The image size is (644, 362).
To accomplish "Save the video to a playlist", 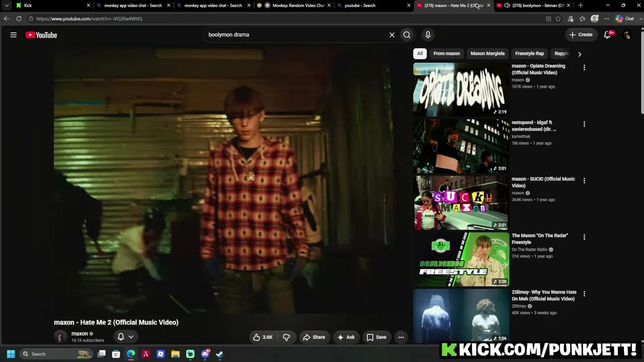I will point(376,337).
